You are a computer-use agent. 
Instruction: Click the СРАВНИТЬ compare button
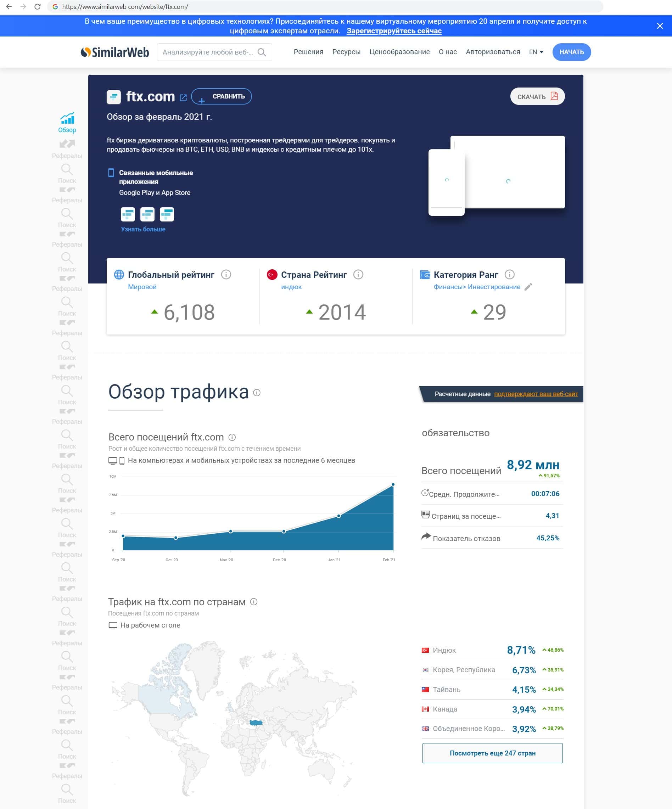(222, 96)
